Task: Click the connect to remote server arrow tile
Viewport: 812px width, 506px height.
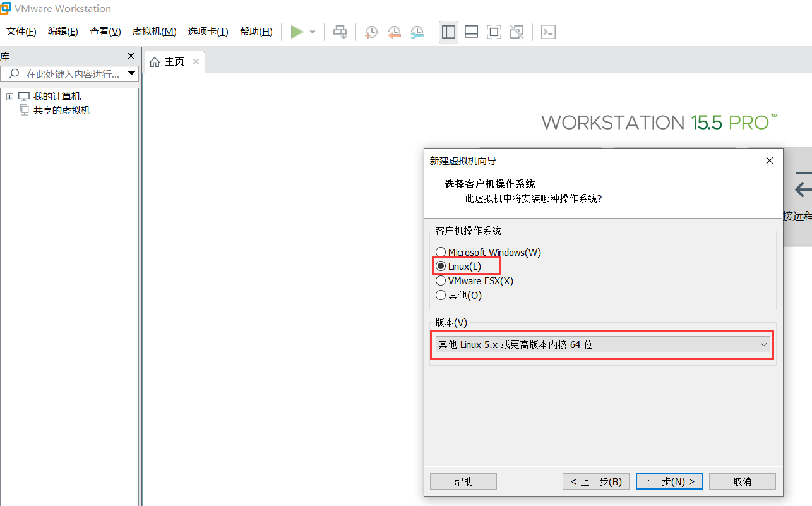Action: [799, 196]
